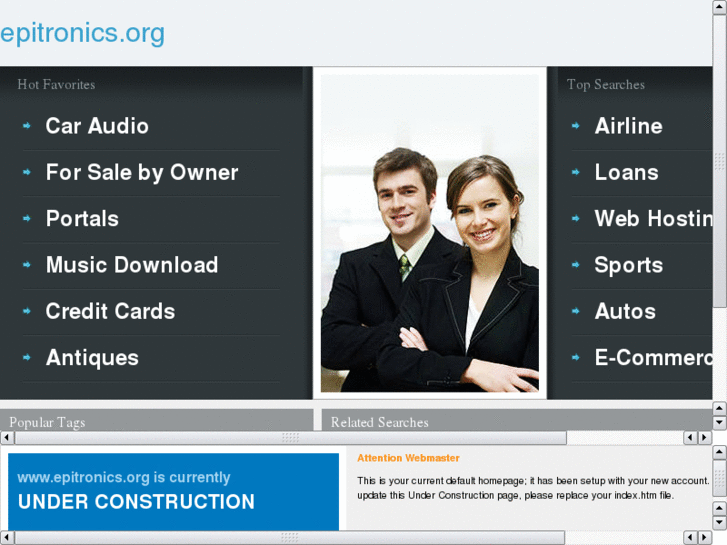Click the arrow bullet beside Web Hosting
The height and width of the screenshot is (545, 727).
[x=575, y=218]
